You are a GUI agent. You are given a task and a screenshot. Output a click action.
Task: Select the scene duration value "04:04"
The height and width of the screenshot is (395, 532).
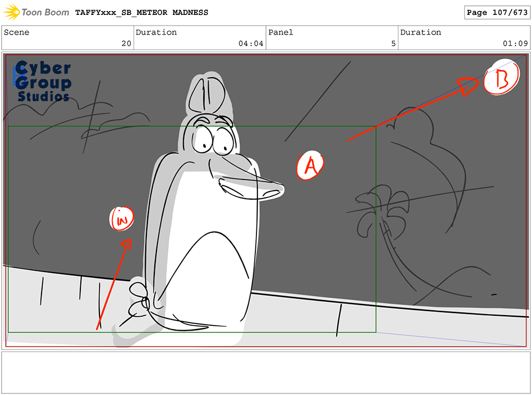click(x=251, y=44)
